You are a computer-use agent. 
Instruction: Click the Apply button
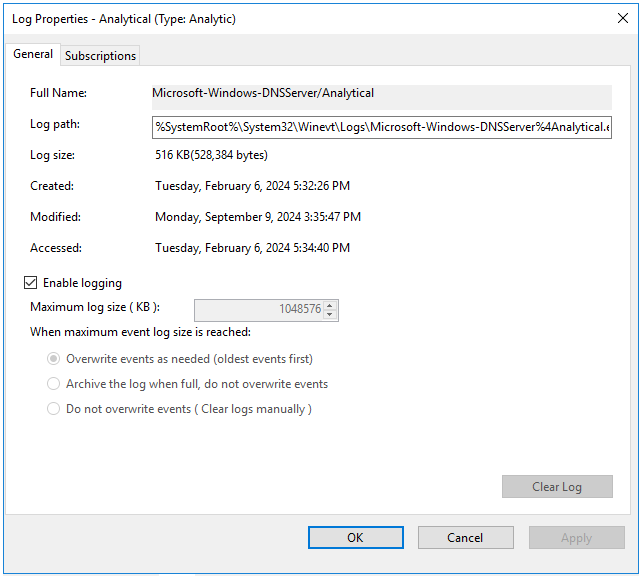(576, 538)
